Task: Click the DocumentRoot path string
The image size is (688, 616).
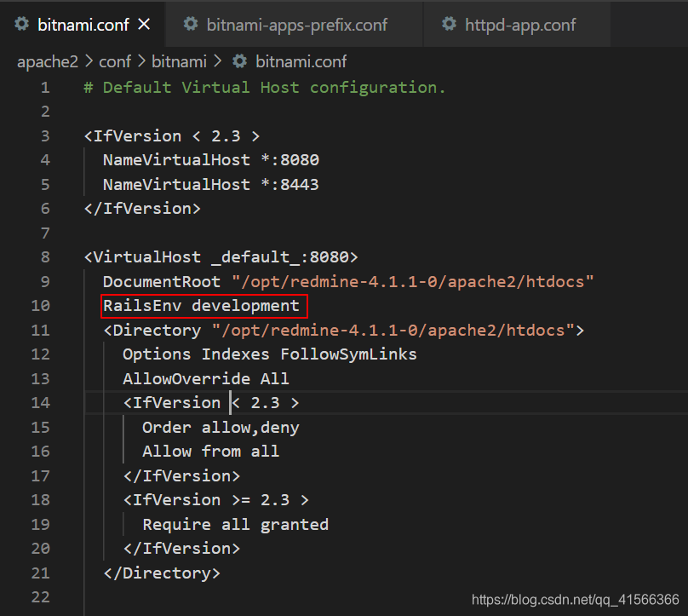Action: click(413, 281)
